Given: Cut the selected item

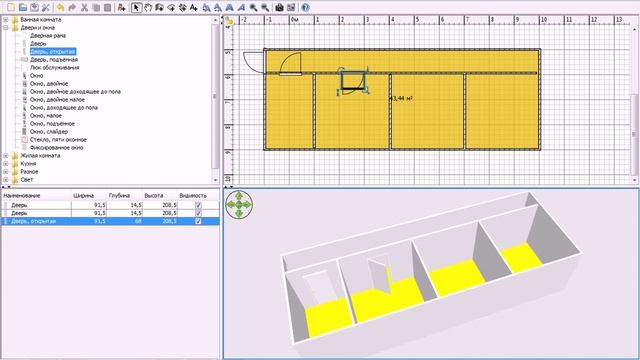Looking at the screenshot, I should tap(84, 7).
